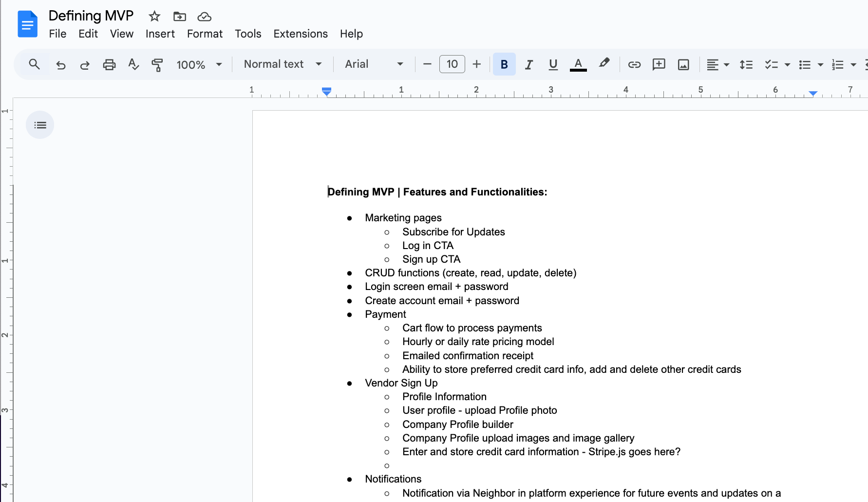868x502 pixels.
Task: Show the document outline
Action: click(40, 125)
